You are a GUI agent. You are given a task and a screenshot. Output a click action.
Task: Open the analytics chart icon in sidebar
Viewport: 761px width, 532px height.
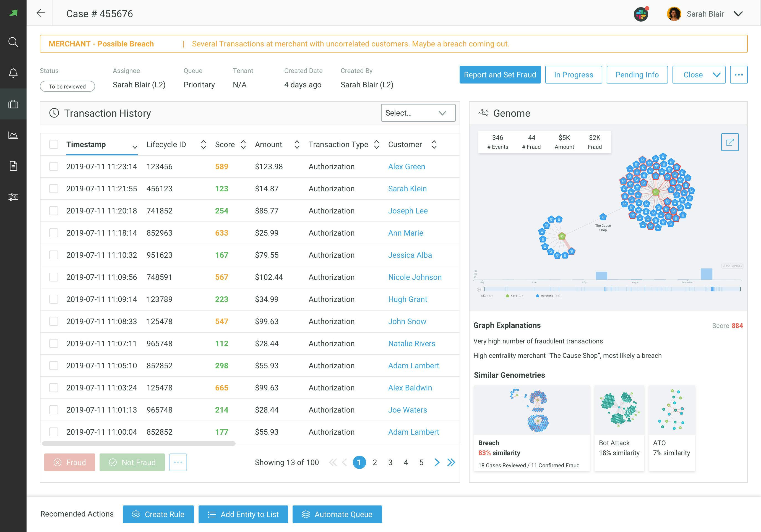point(13,135)
